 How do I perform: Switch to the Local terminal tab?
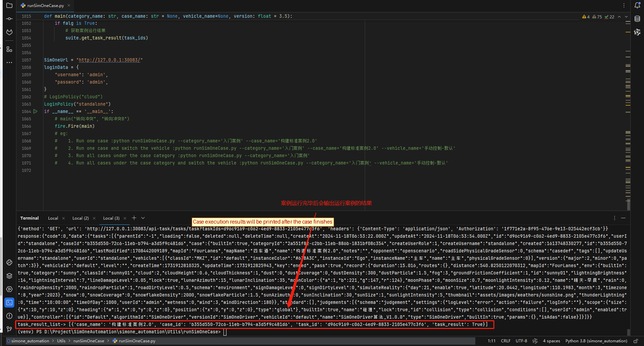pos(53,218)
